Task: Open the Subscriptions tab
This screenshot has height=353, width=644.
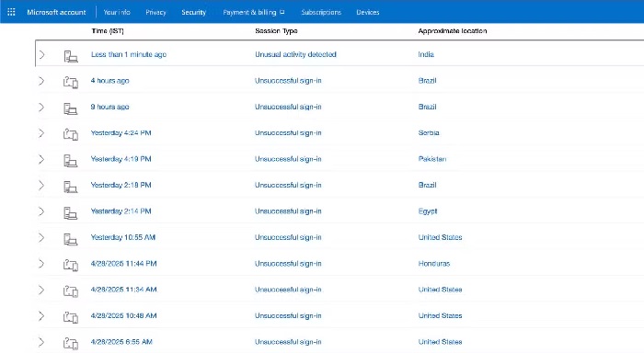Action: click(x=321, y=12)
